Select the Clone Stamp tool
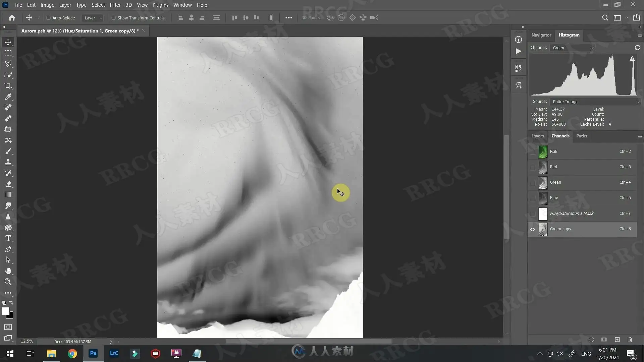Image resolution: width=644 pixels, height=362 pixels. [8, 162]
